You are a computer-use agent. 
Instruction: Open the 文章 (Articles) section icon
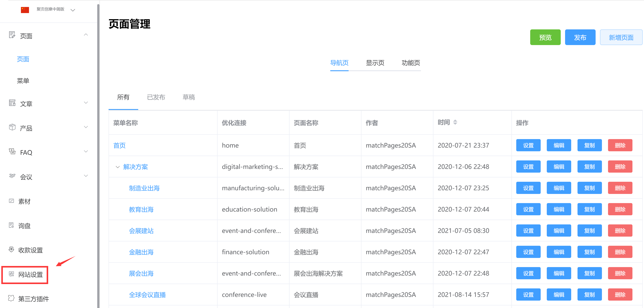pos(12,103)
